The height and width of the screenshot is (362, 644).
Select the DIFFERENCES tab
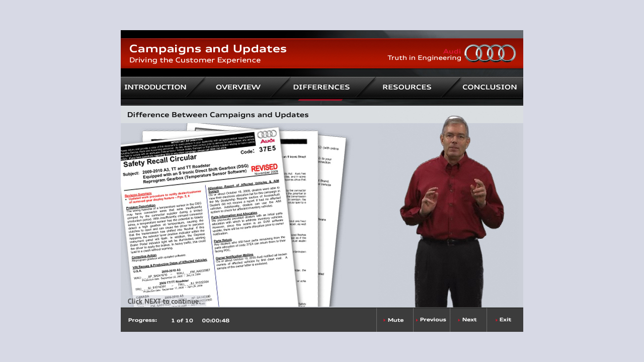(321, 86)
